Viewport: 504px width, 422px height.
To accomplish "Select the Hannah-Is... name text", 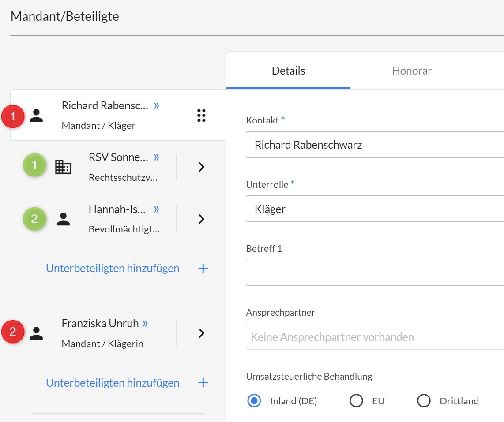I will tap(117, 209).
